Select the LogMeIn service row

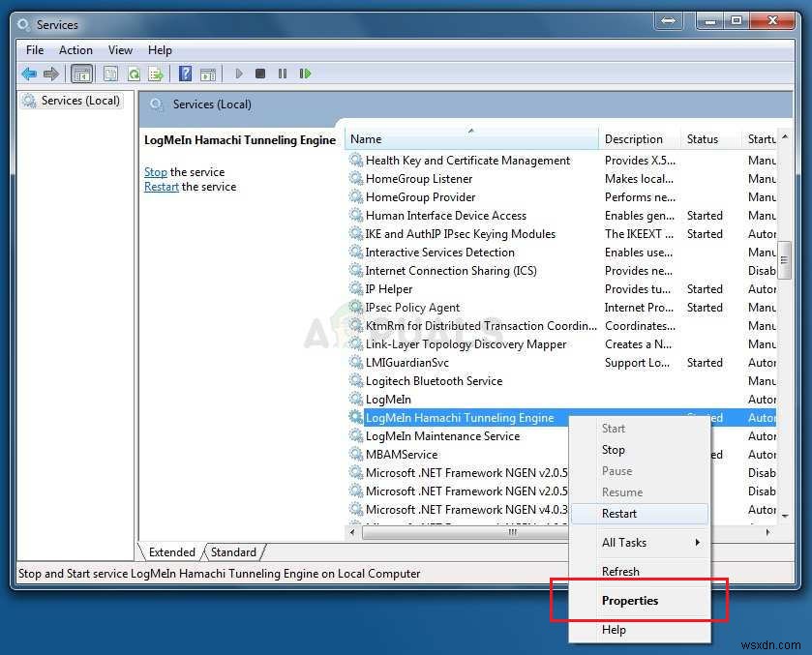click(562, 400)
